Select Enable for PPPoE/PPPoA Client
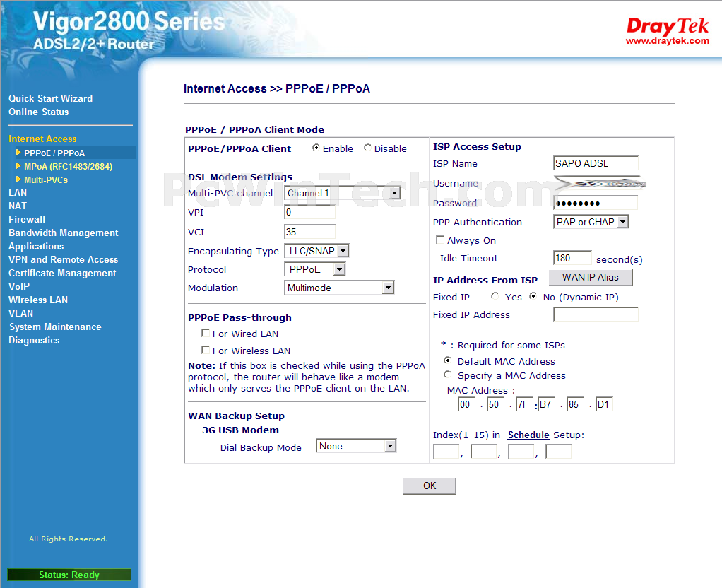The width and height of the screenshot is (722, 588). pos(316,148)
